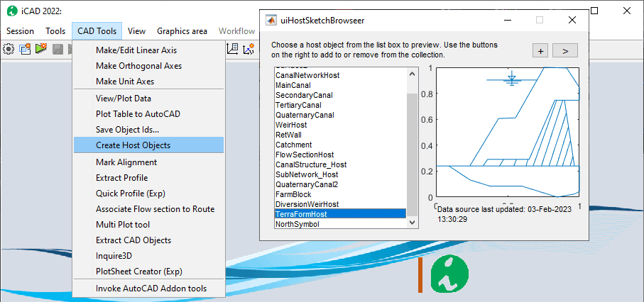Open the Graphics area menu
This screenshot has height=302, width=644.
pyautogui.click(x=182, y=31)
